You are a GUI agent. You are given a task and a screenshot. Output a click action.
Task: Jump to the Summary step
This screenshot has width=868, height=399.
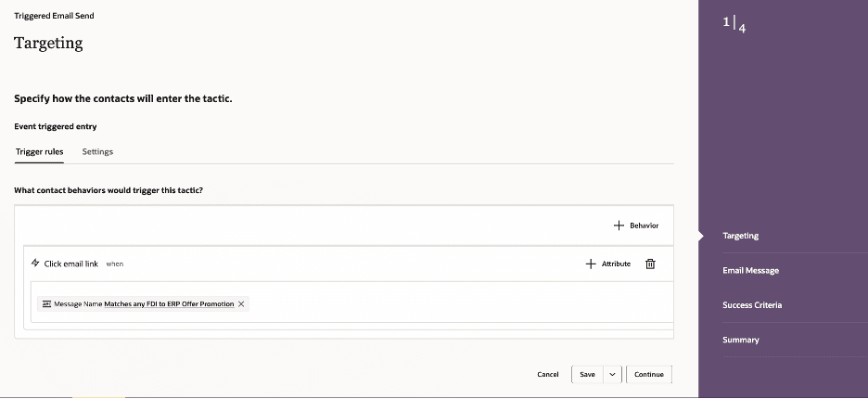pos(741,340)
